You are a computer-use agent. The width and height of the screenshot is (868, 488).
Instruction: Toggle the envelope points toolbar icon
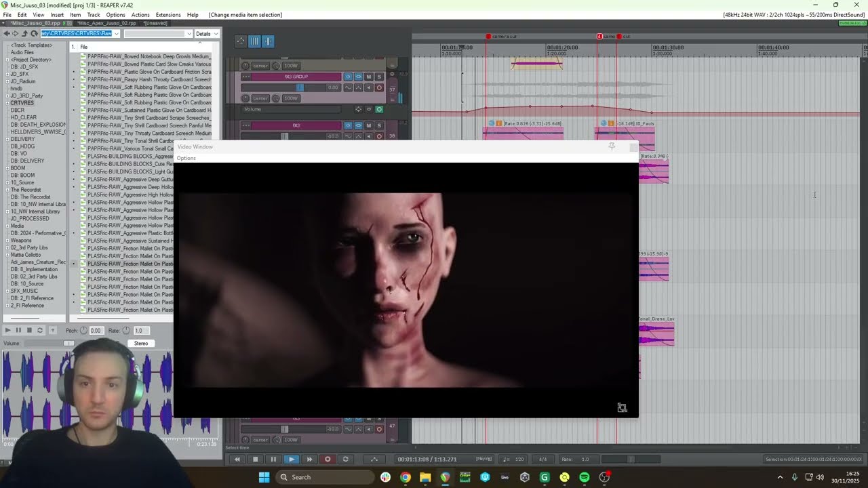241,41
